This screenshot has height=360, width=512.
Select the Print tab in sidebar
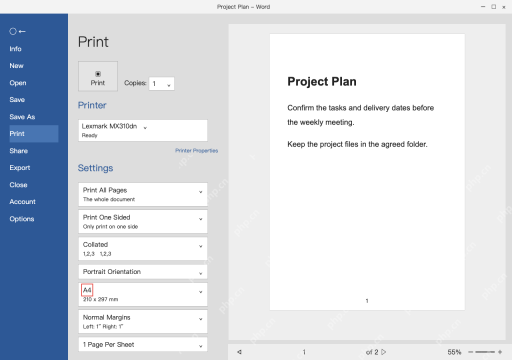[34, 134]
